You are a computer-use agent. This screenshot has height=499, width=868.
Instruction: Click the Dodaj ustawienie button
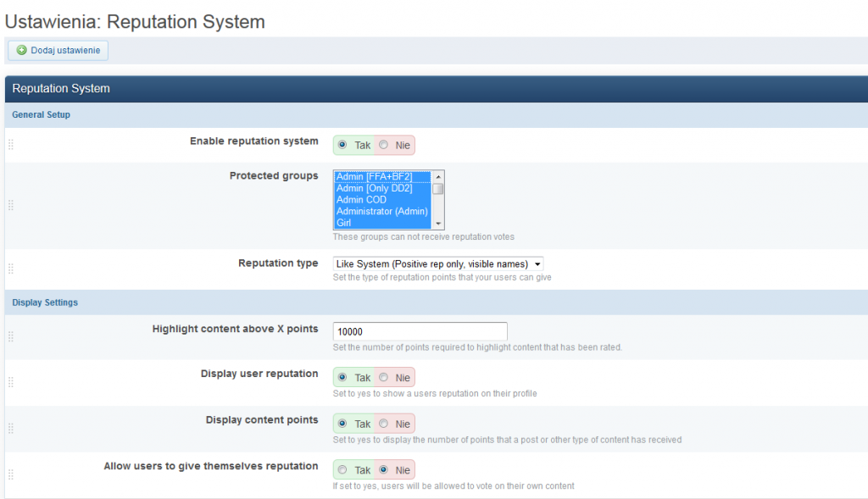tap(58, 51)
